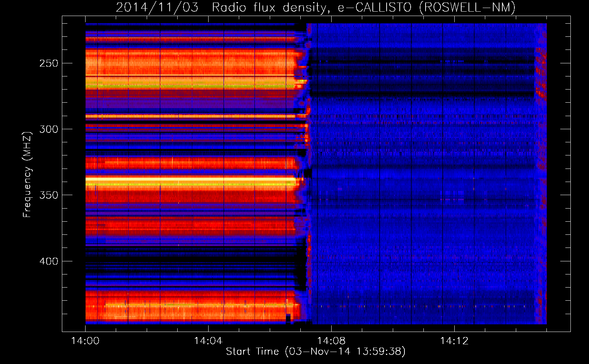
Task: Select the 350 frequency axis label
Action: [49, 195]
